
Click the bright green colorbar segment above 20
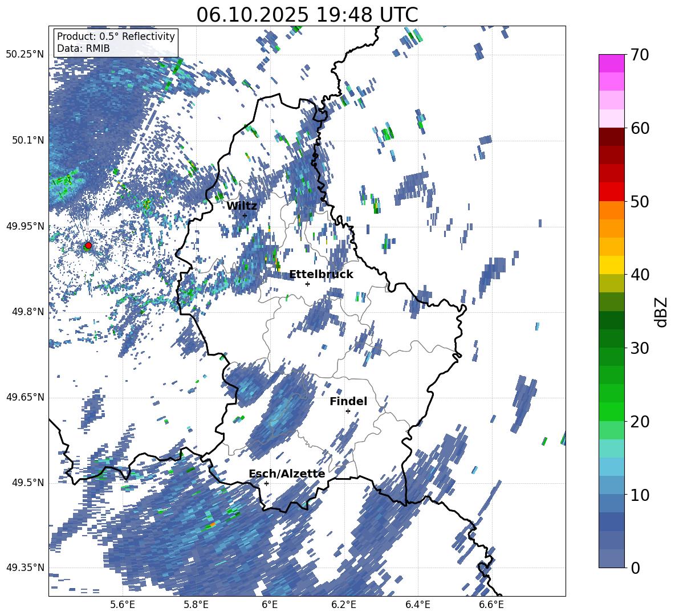tap(611, 411)
